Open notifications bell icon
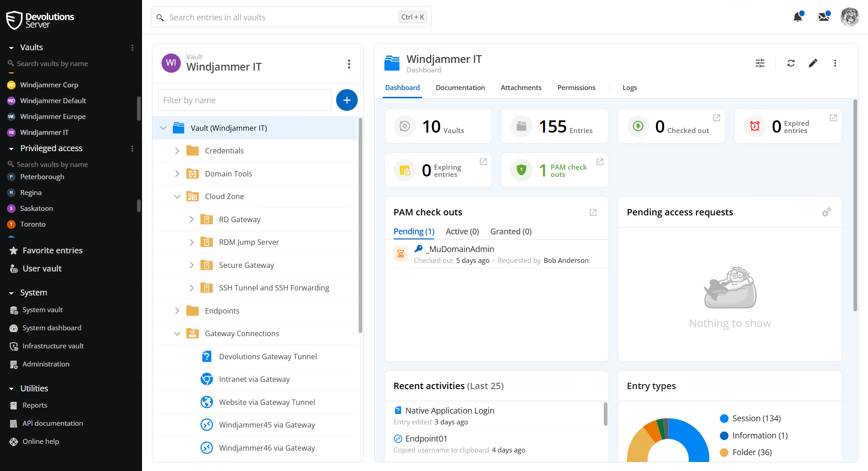Screen dimensions: 868x471 tap(798, 17)
